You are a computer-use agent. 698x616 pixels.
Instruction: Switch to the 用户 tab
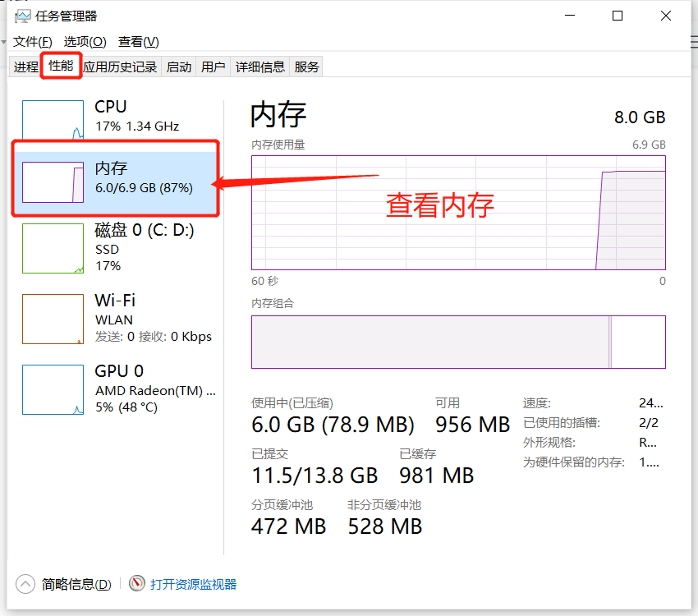click(x=214, y=67)
